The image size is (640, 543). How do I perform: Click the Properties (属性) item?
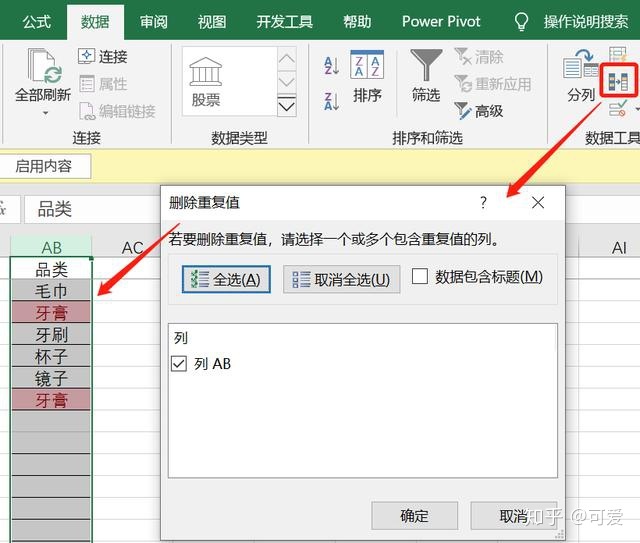coord(103,84)
